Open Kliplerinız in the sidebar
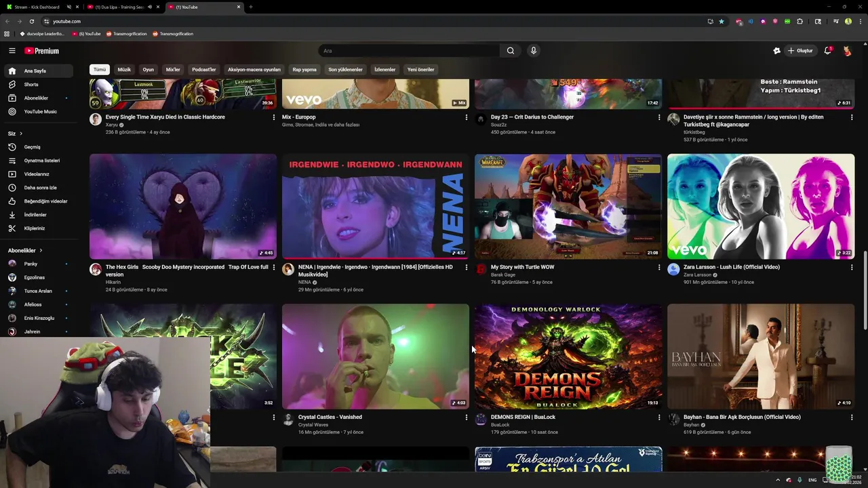Screen dimensions: 868x488 tap(38, 228)
